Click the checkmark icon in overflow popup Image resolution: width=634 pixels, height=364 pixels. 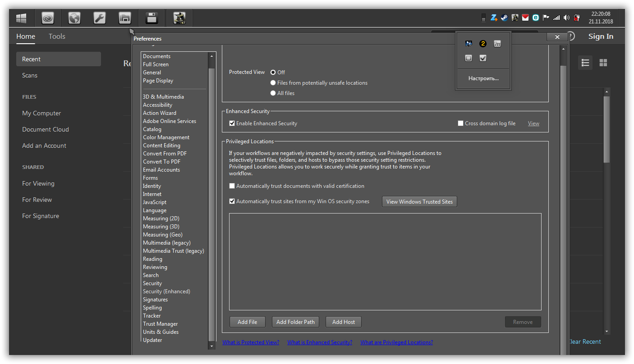tap(483, 58)
